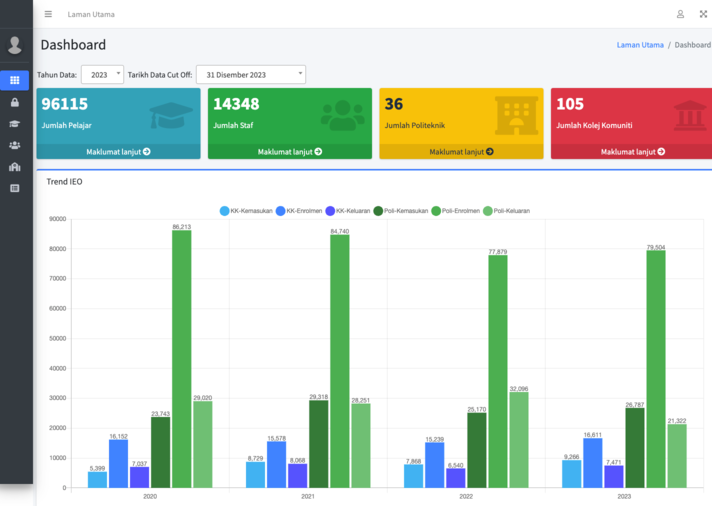Open the list table icon in sidebar

14,188
